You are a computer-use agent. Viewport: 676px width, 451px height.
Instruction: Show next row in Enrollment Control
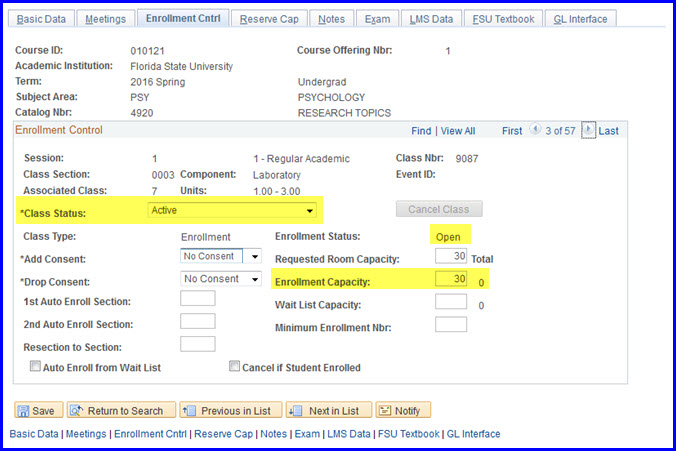pyautogui.click(x=588, y=130)
